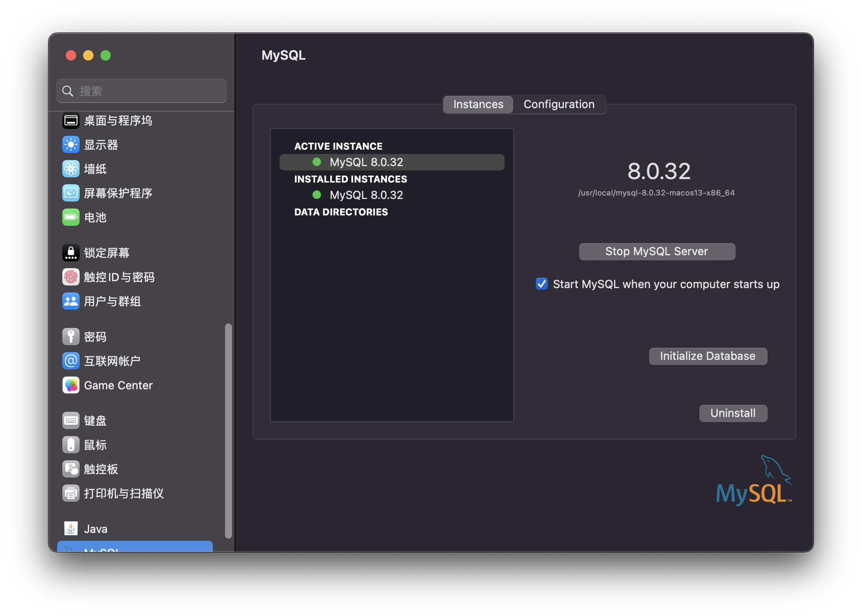Image resolution: width=862 pixels, height=616 pixels.
Task: Open Printers & Scanners icon
Action: [71, 493]
